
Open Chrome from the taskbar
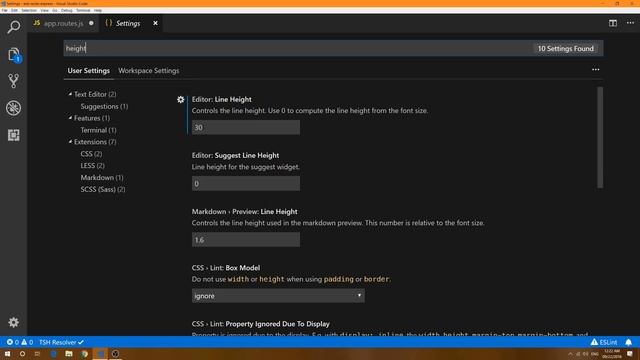click(x=84, y=353)
